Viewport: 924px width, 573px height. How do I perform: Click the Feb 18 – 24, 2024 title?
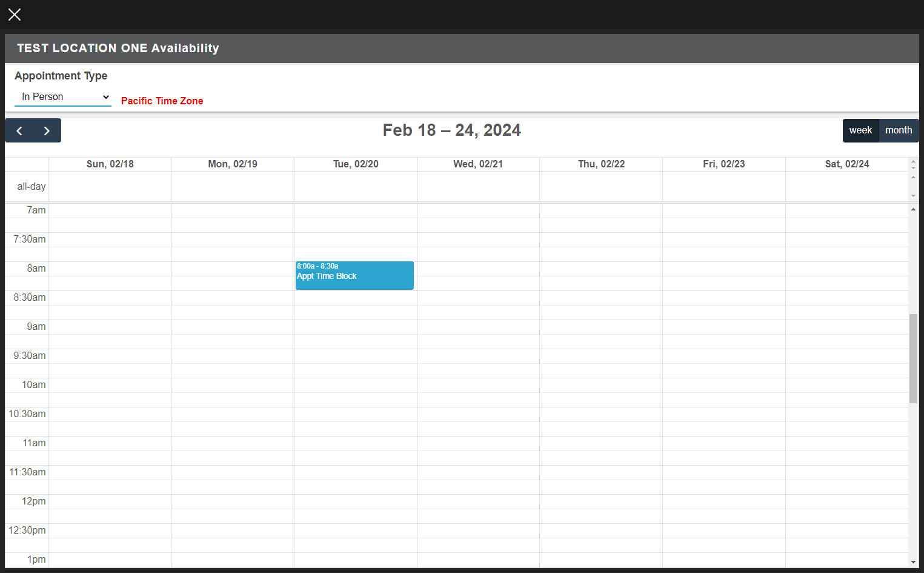pos(452,130)
